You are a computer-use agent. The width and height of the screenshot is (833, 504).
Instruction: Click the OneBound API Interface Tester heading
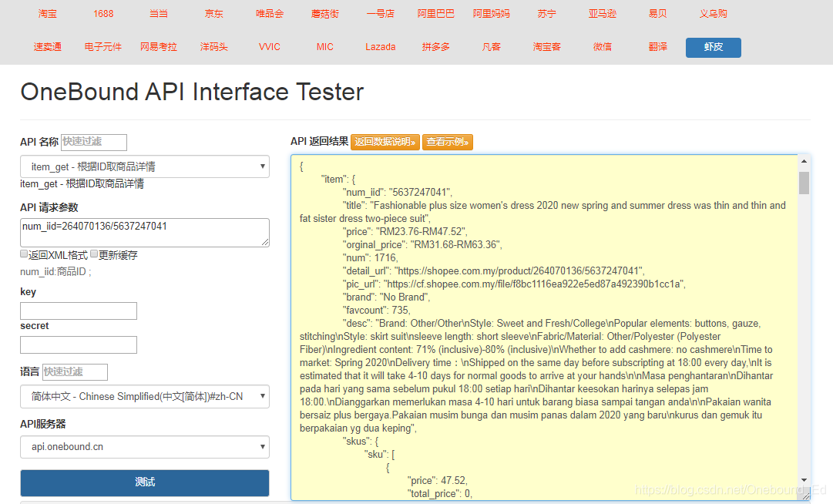tap(192, 92)
